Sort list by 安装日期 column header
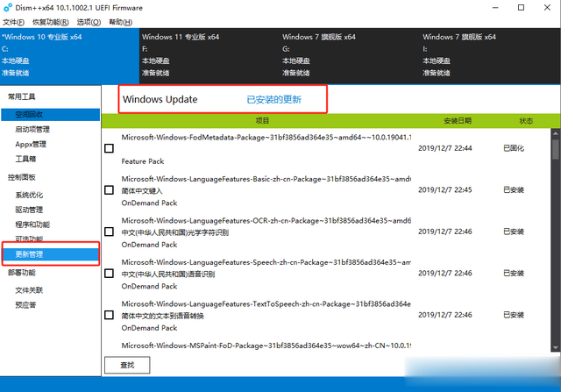561x392 pixels. coord(458,121)
